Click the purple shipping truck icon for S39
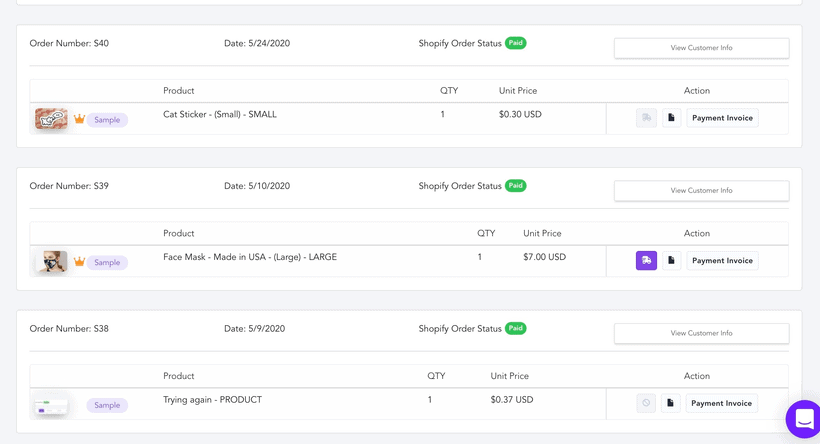This screenshot has height=444, width=820. coord(646,260)
